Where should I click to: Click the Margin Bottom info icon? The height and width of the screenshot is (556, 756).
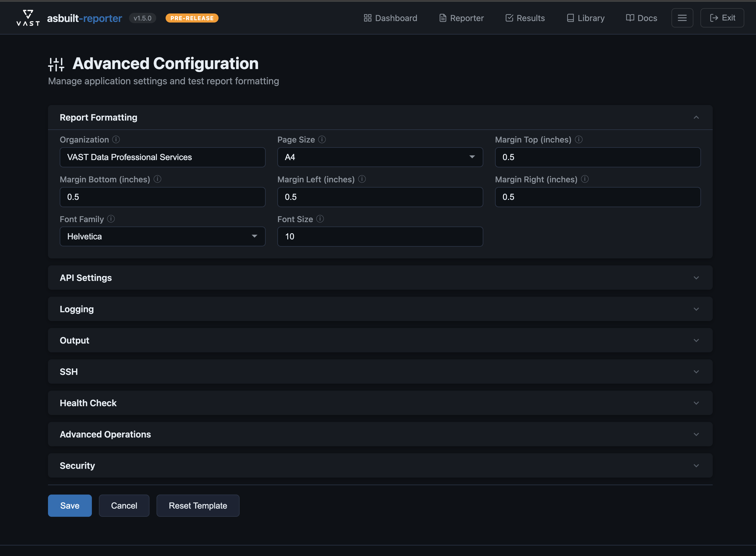point(157,179)
